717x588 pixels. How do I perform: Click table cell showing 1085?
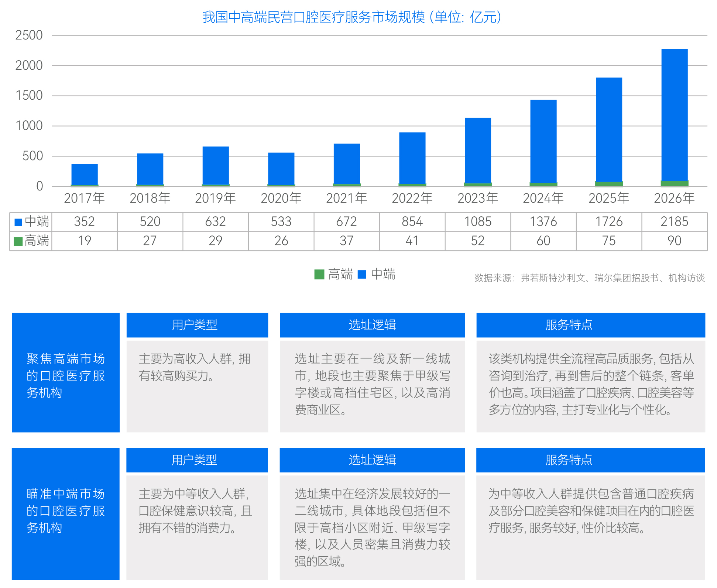coord(478,222)
